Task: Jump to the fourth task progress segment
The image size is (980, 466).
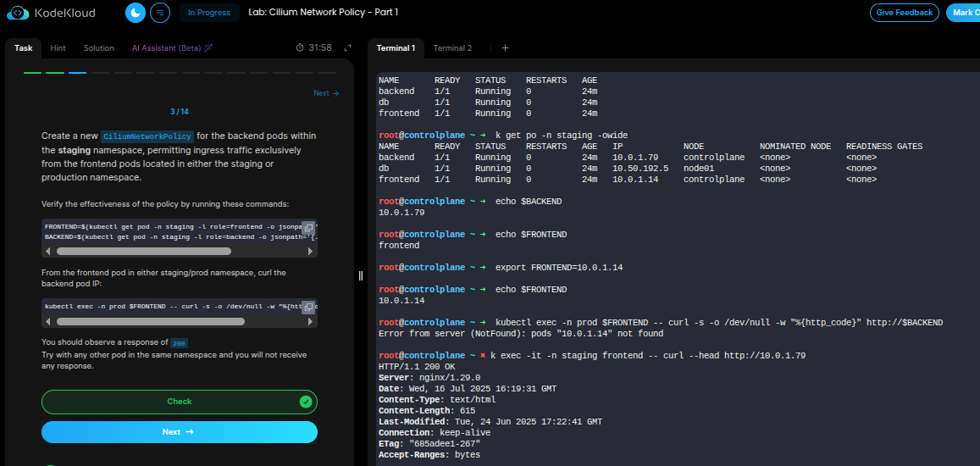Action: coord(100,73)
